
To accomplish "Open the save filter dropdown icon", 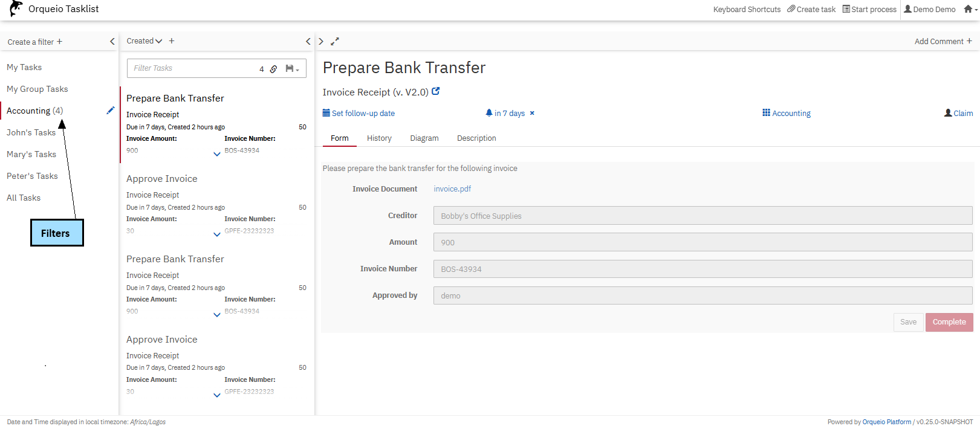I will [x=292, y=69].
